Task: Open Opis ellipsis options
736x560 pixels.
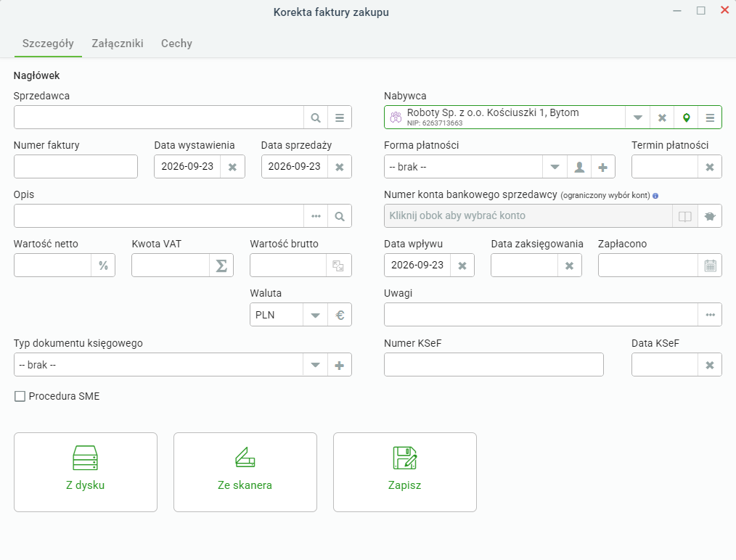Action: pyautogui.click(x=316, y=216)
